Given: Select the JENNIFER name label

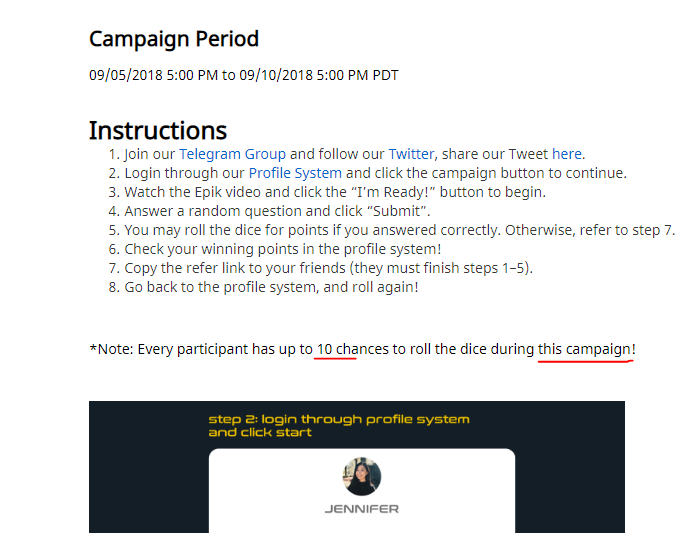Looking at the screenshot, I should point(361,509).
